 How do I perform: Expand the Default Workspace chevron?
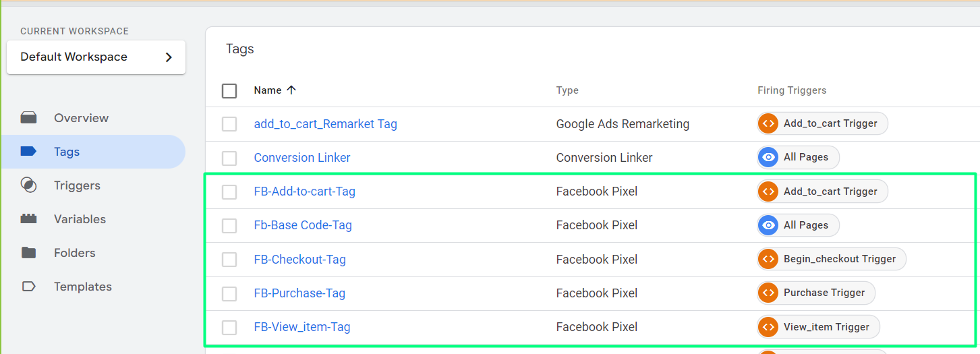pyautogui.click(x=169, y=57)
